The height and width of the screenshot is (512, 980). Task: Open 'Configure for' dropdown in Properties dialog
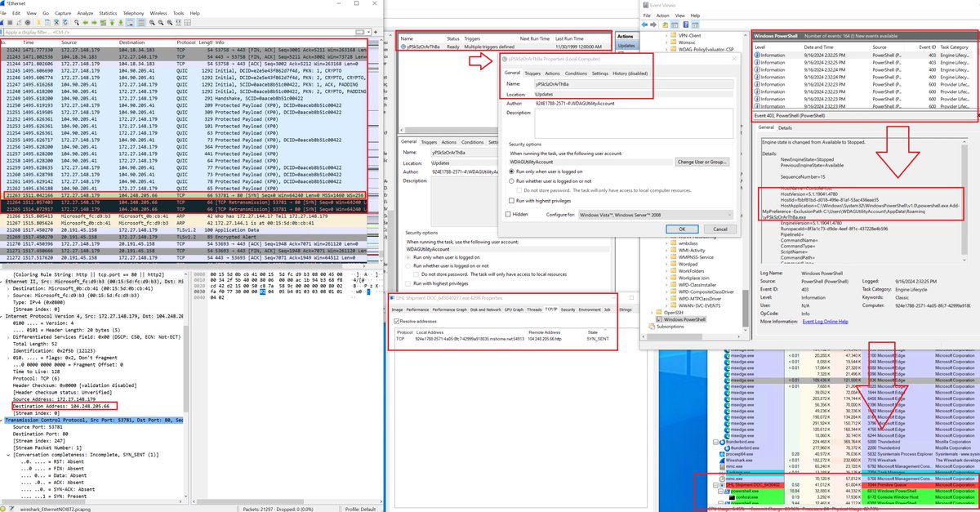[656, 214]
